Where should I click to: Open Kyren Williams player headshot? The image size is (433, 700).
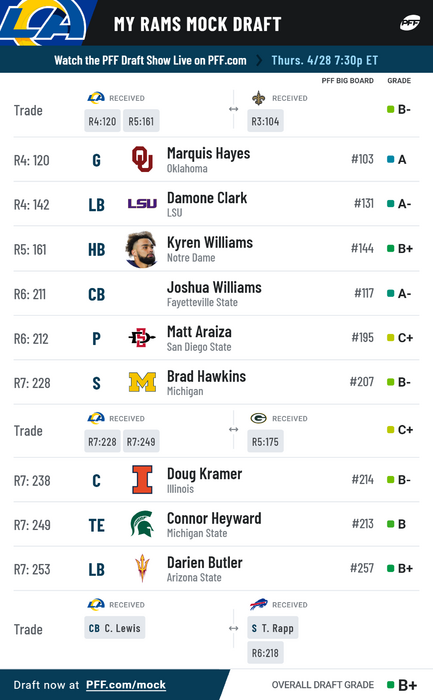coord(142,249)
